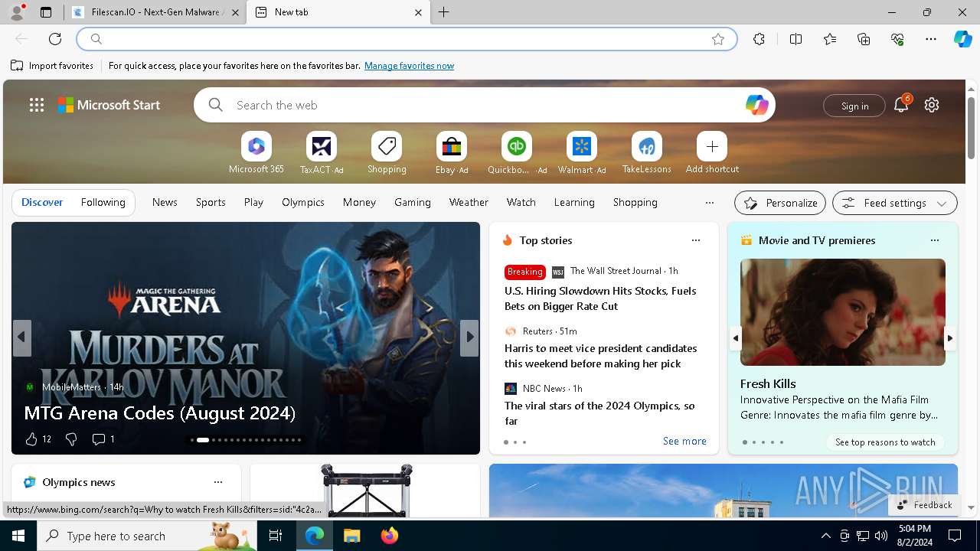Open the Feedback button

[x=924, y=504]
